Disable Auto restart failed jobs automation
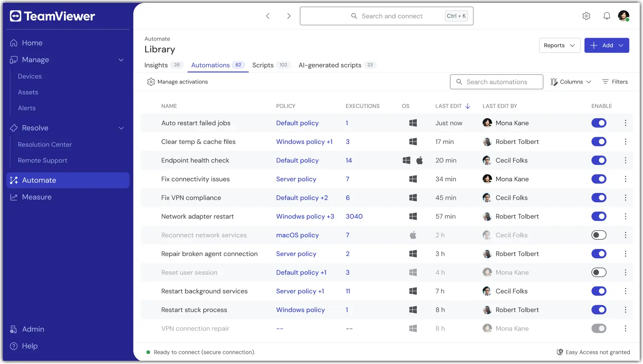Screen dimensions: 643x364 pyautogui.click(x=599, y=123)
